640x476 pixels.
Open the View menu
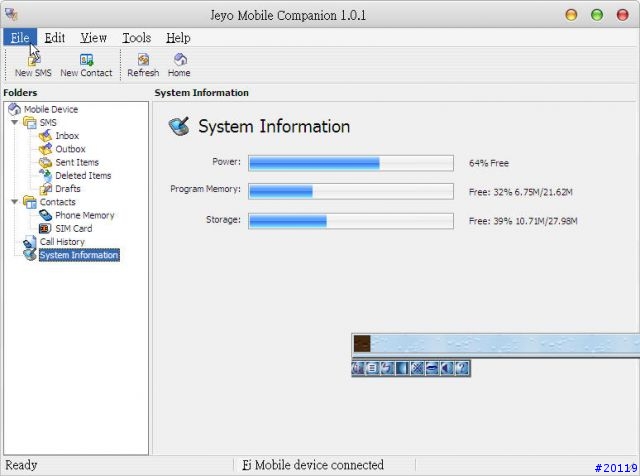[93, 38]
